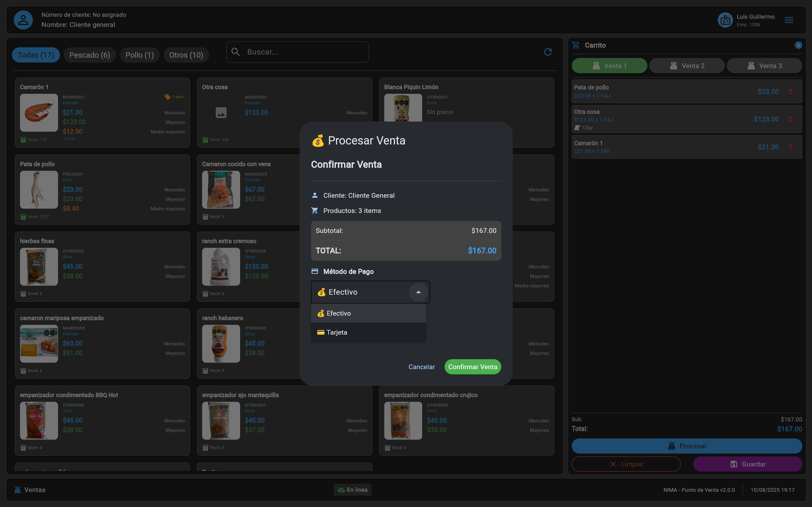Click the employee badge icon beside Luis Guillermo

click(x=725, y=20)
